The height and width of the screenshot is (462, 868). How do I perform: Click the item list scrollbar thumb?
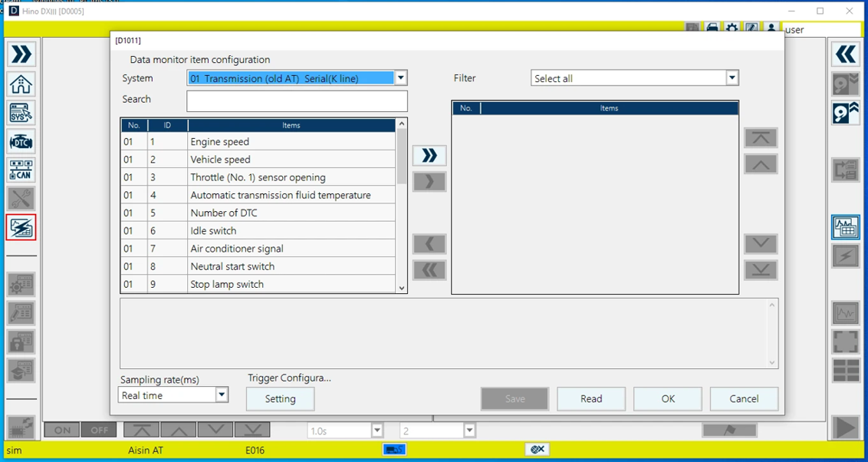tap(402, 157)
